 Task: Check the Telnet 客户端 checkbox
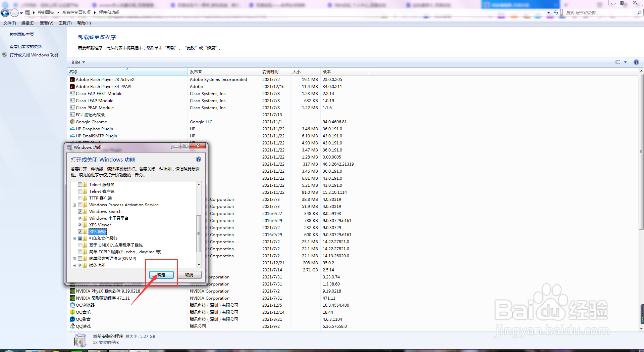80,191
